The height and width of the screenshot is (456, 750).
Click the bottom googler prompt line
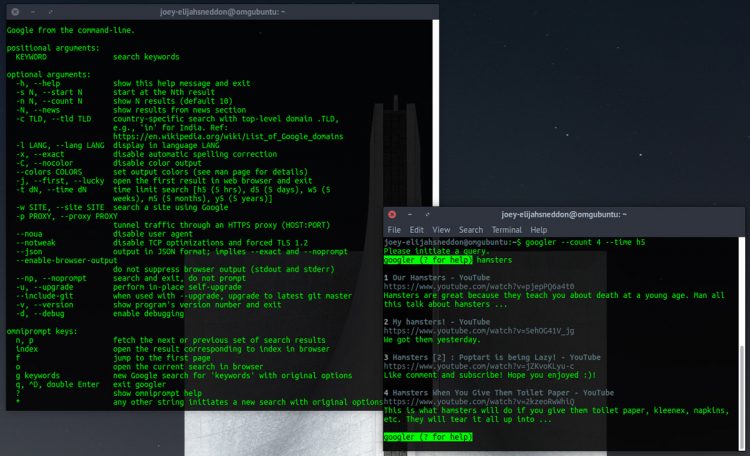pos(428,437)
